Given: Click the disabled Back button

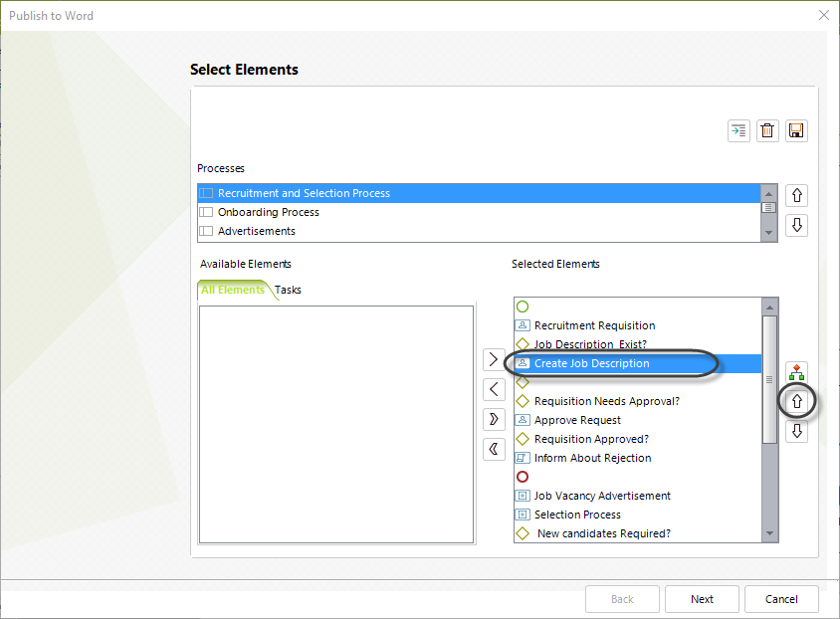Looking at the screenshot, I should 622,599.
